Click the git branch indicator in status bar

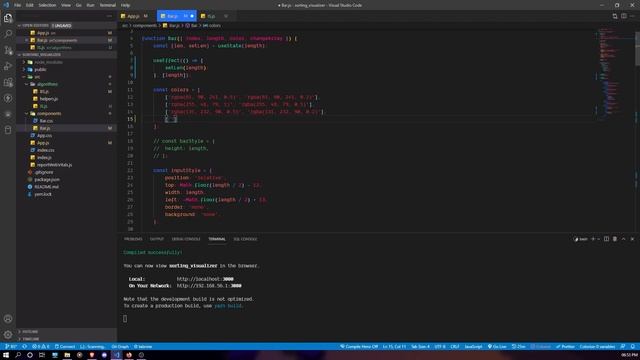pos(11,347)
